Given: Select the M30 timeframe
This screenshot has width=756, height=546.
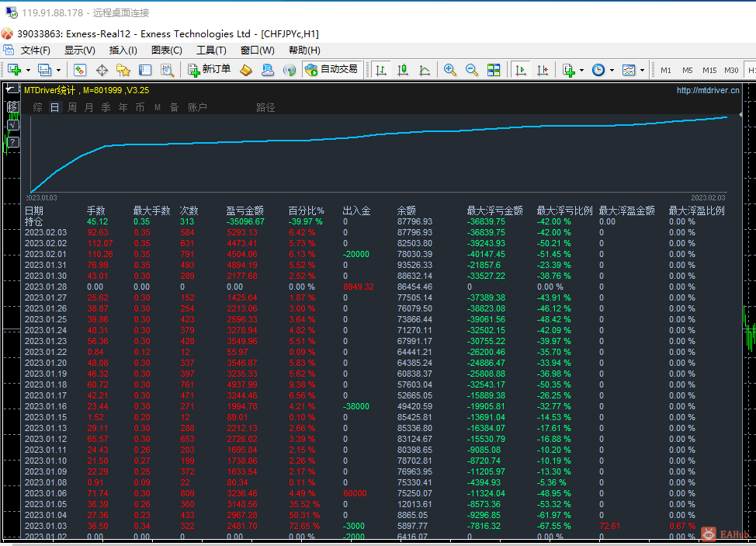Looking at the screenshot, I should click(730, 70).
